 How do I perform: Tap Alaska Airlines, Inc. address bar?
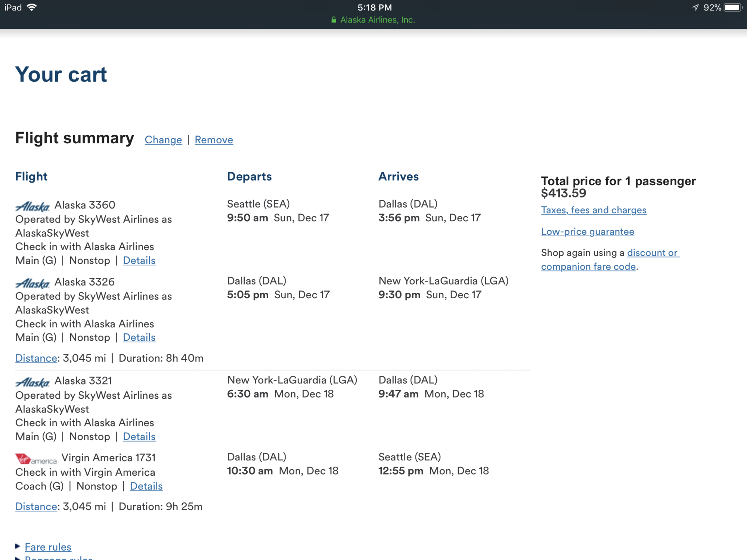(x=377, y=20)
